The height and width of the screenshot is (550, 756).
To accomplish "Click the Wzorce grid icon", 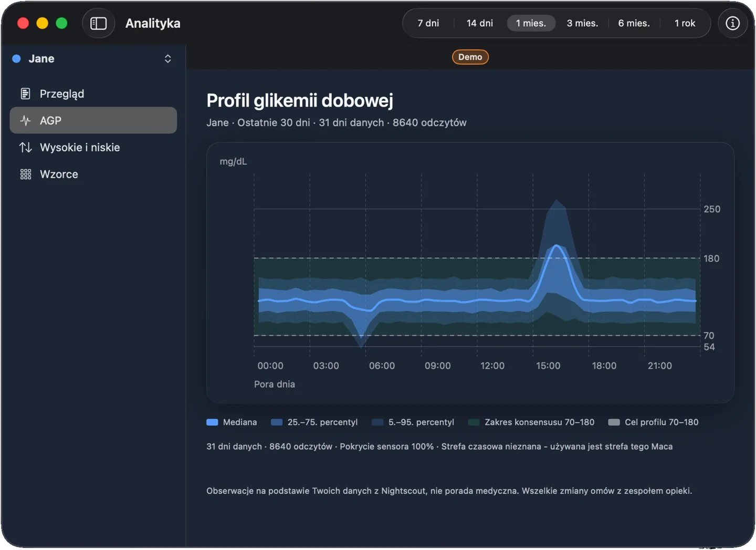I will 25,174.
